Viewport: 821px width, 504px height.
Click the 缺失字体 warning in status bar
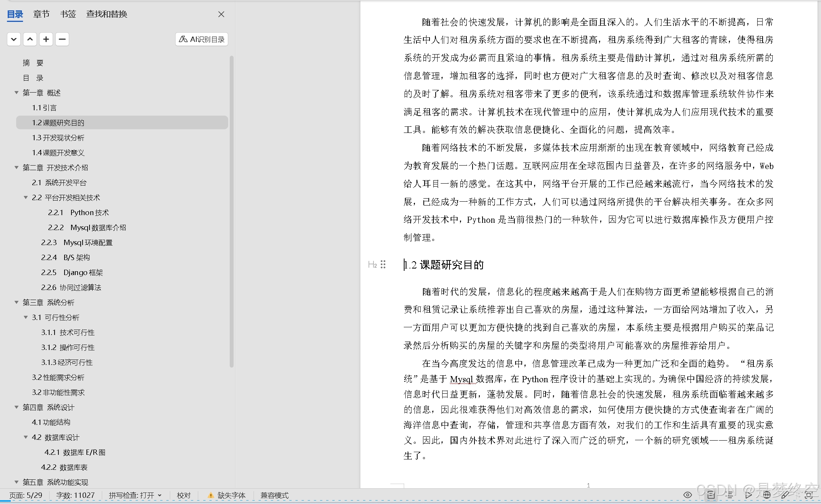tap(227, 496)
